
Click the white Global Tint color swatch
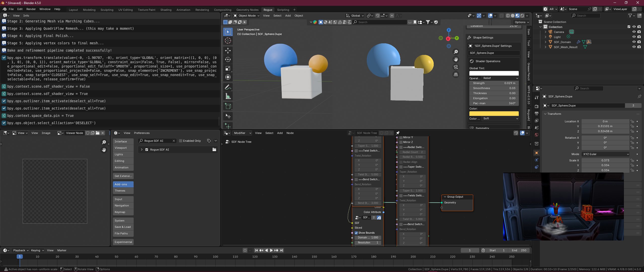(494, 73)
